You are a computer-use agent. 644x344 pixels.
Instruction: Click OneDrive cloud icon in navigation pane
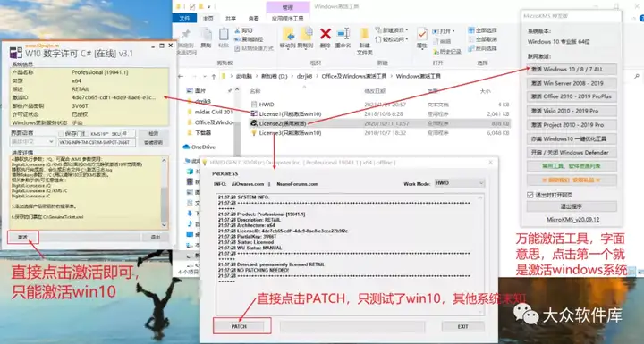point(186,147)
